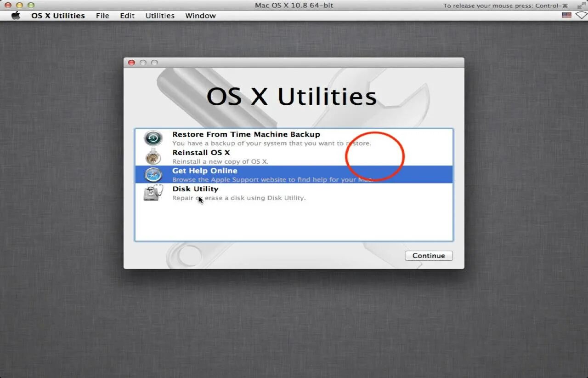The image size is (588, 378).
Task: Select the Safari compass icon
Action: [x=153, y=175]
